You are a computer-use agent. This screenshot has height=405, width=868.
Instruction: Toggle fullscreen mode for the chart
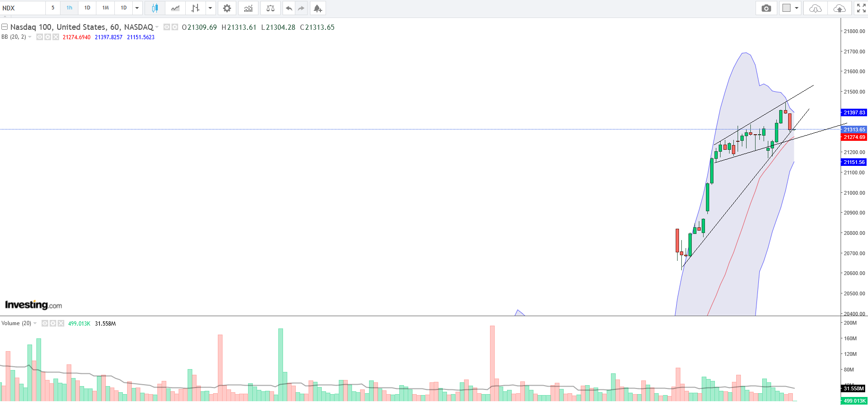[861, 8]
